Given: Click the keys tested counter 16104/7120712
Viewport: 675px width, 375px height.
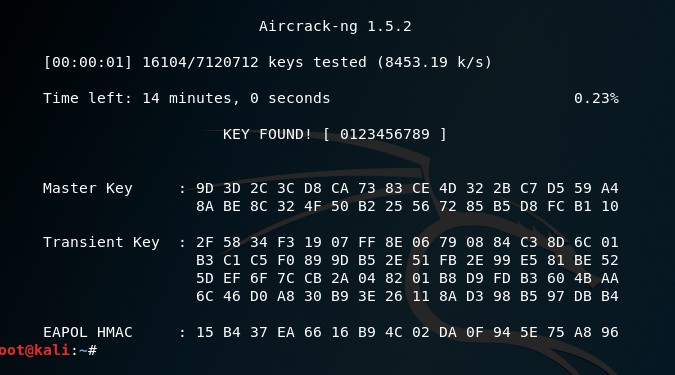Looking at the screenshot, I should coord(200,62).
